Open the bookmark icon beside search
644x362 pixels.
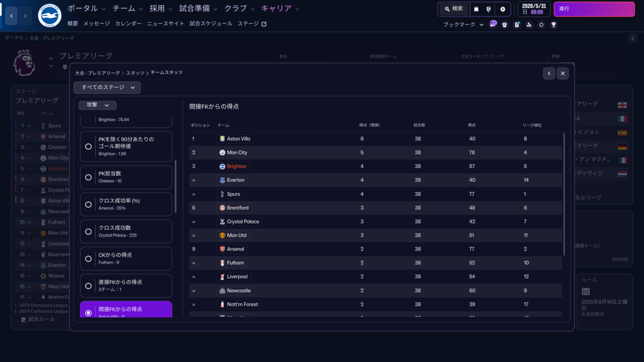click(476, 9)
